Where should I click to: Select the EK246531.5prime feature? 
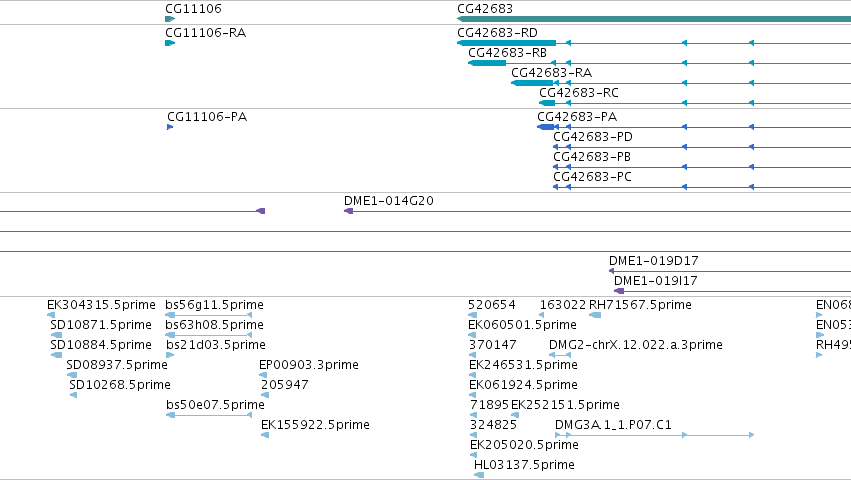523,365
